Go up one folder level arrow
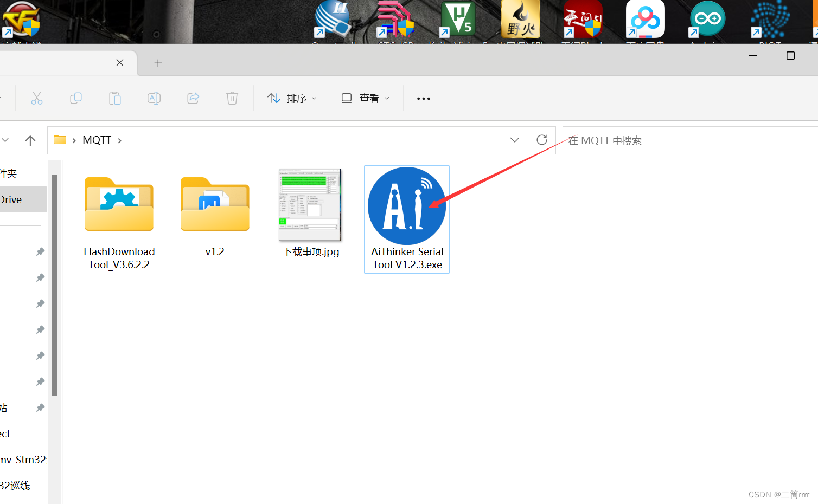 point(30,140)
